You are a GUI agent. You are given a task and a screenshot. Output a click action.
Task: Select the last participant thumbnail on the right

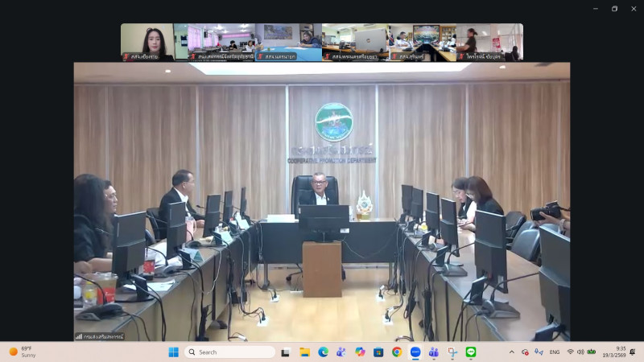(489, 40)
